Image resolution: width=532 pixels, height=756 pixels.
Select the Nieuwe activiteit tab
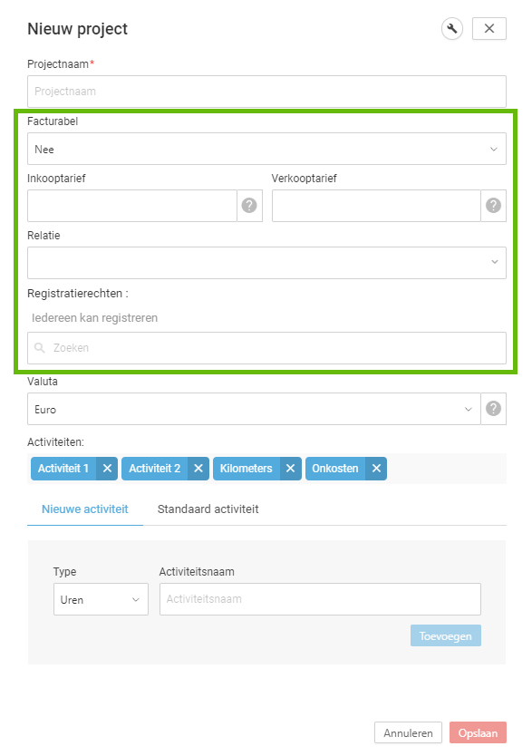pyautogui.click(x=85, y=509)
